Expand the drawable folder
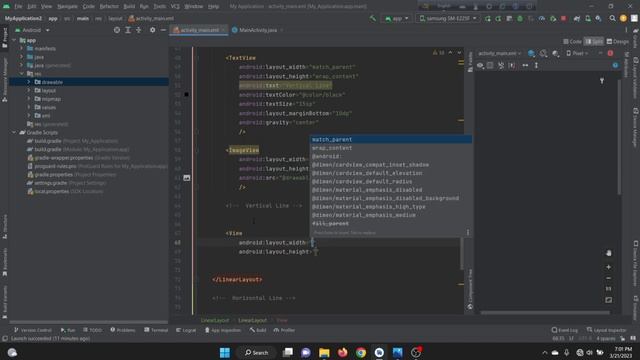Screen dimensions: 640x360 tap(29, 82)
